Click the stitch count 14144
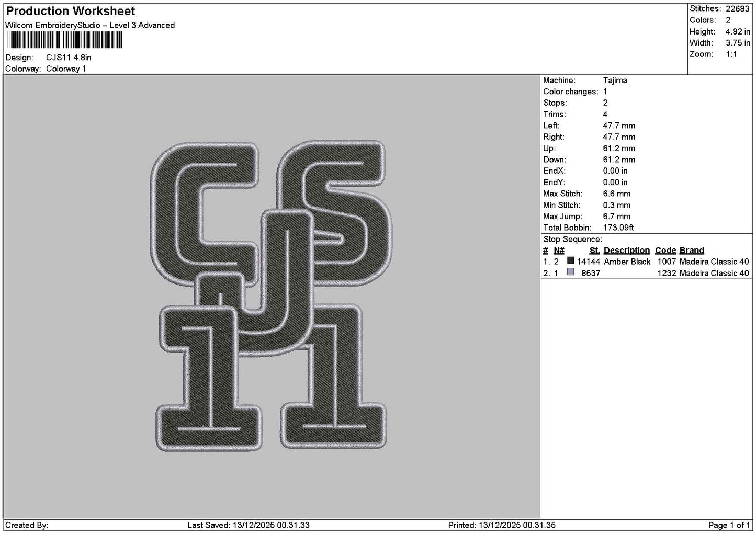 (588, 262)
